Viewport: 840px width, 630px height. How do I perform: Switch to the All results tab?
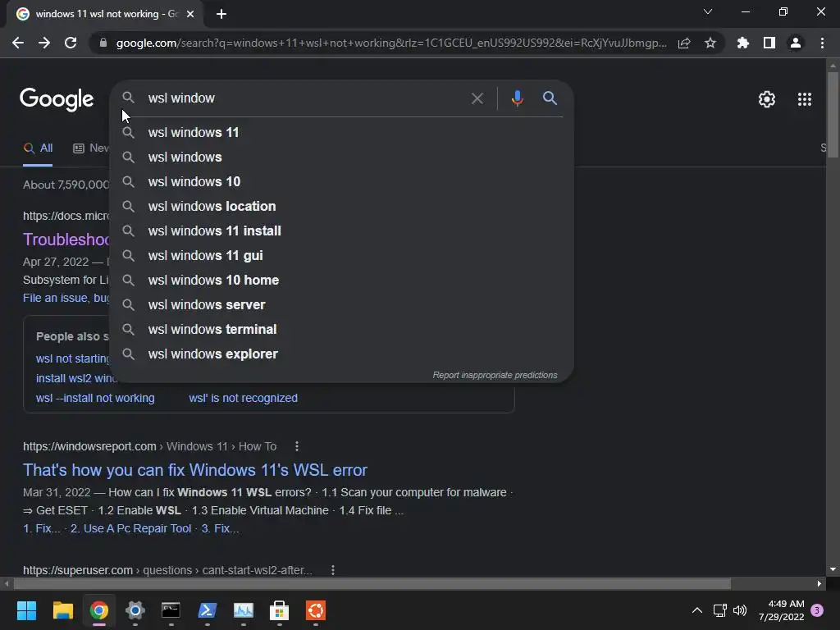[x=38, y=148]
